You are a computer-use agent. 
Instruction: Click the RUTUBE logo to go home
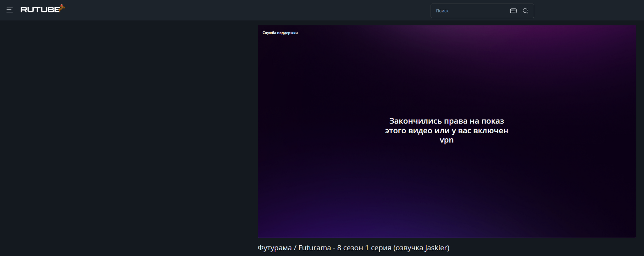coord(40,9)
